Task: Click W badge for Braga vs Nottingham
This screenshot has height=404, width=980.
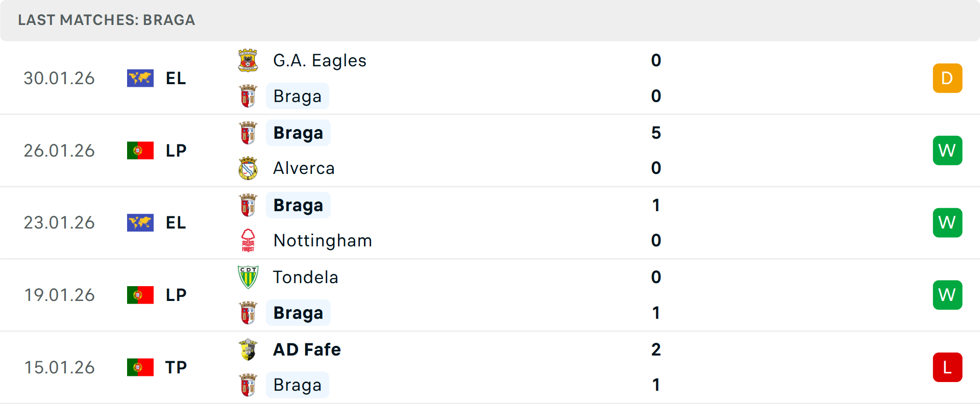Action: tap(947, 223)
